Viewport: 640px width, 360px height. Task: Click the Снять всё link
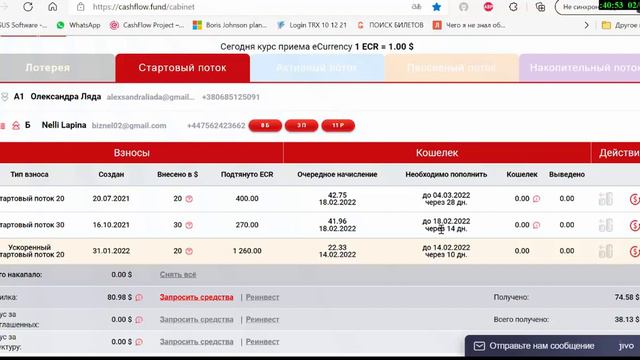pyautogui.click(x=178, y=275)
